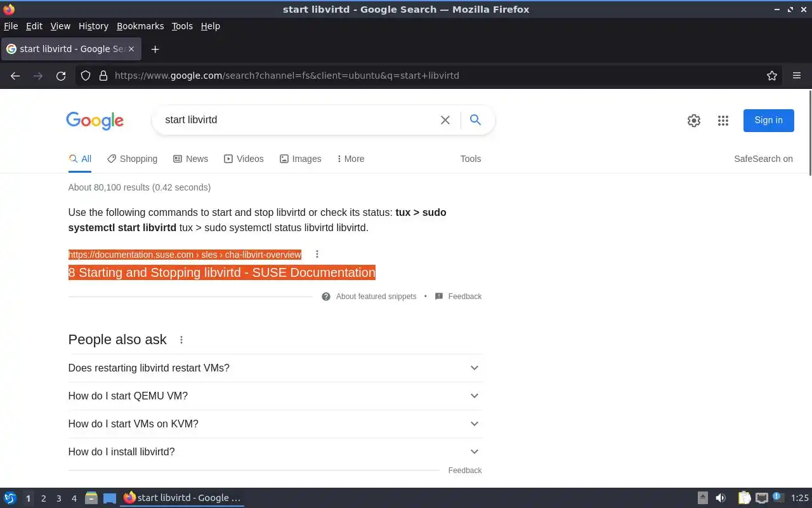Click Feedback next to featured snippet
The image size is (812, 508).
465,297
